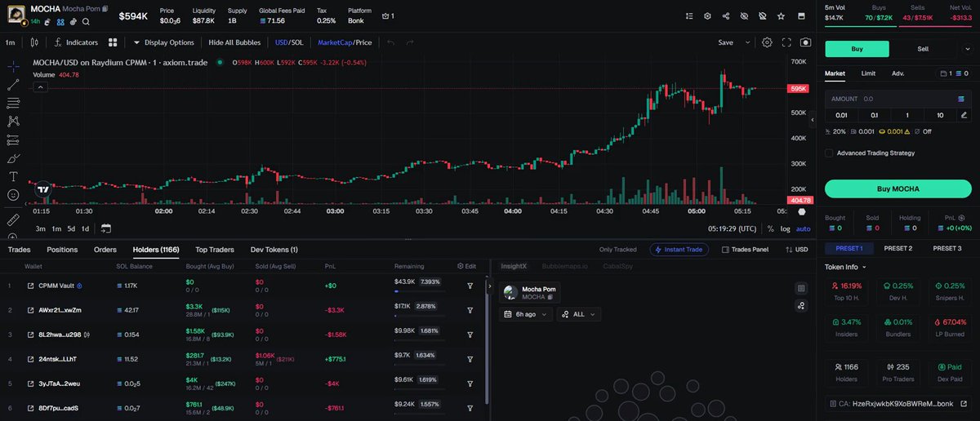Search MOCHA using the magnifier icon
Screen dimensions: 980x421
(85, 22)
